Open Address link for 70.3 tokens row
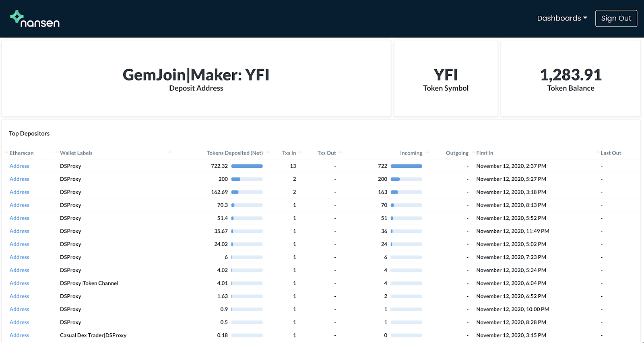The image size is (644, 343). tap(19, 205)
